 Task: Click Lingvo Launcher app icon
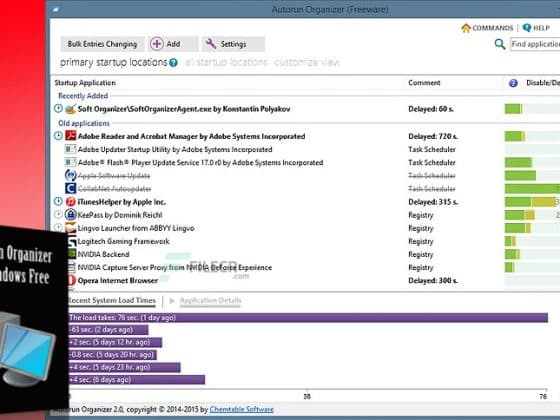pos(70,228)
